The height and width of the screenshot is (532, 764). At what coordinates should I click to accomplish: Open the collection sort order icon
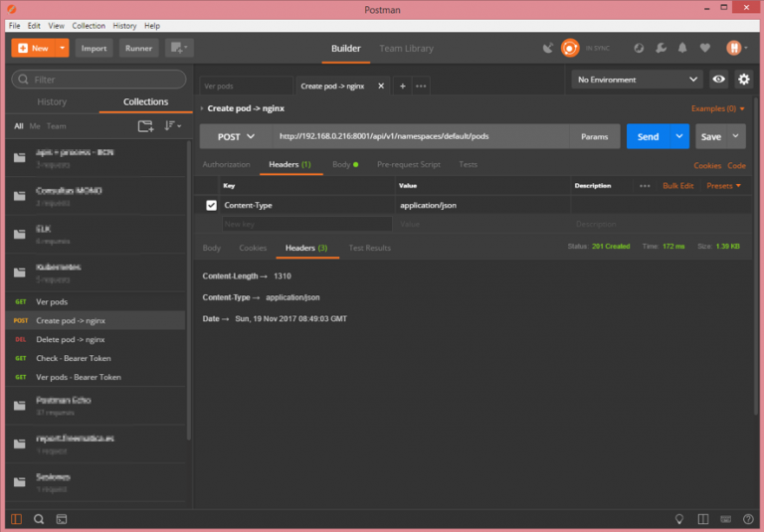coord(172,126)
